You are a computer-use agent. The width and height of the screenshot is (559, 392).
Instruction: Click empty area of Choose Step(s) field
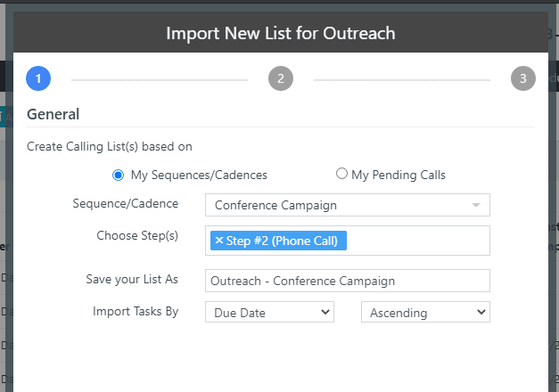[419, 241]
